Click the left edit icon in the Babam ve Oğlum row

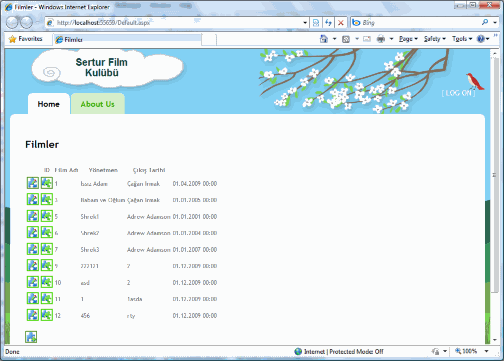tap(33, 199)
